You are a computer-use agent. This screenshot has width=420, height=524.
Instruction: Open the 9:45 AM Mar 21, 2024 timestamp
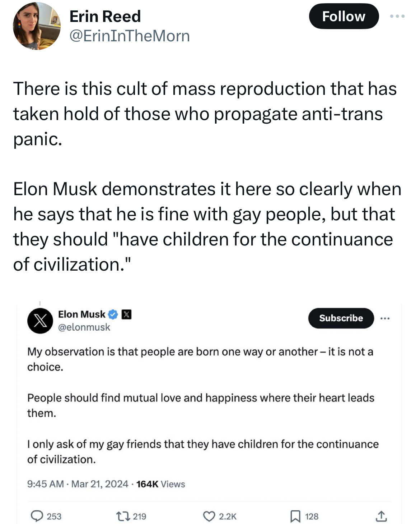[x=78, y=484]
